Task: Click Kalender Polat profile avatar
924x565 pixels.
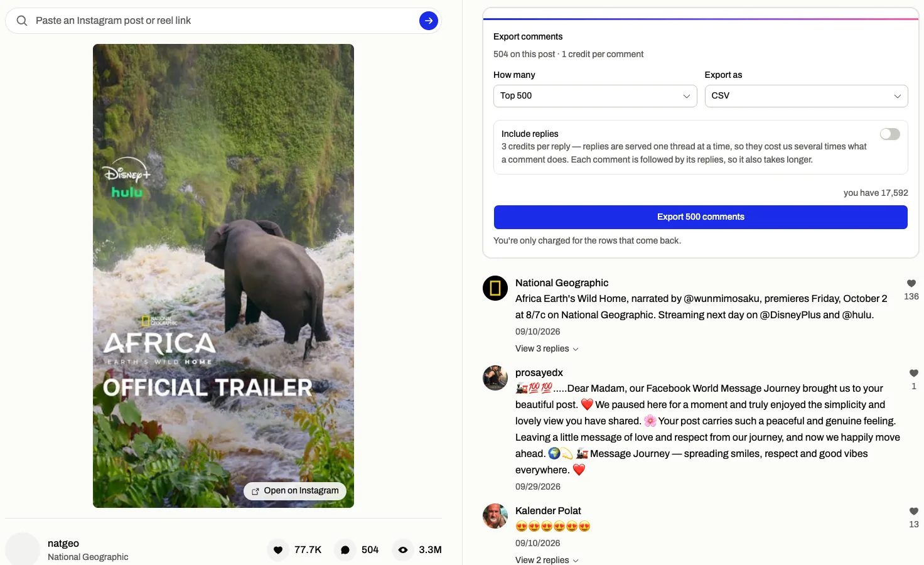Action: tap(495, 516)
